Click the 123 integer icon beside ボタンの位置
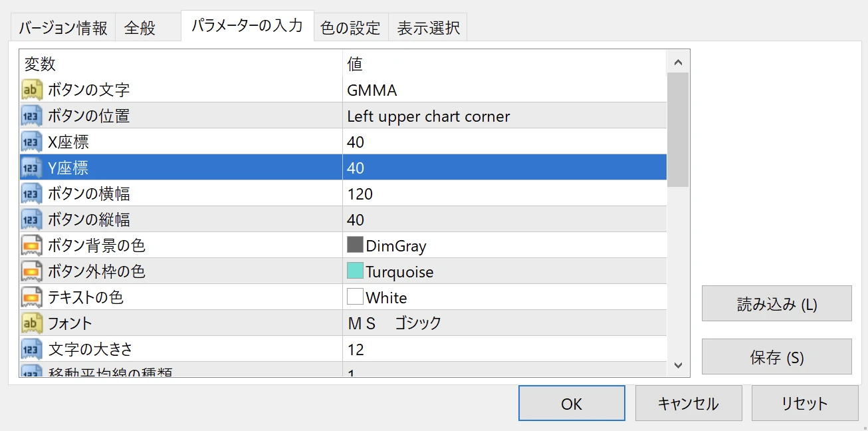Image resolution: width=868 pixels, height=431 pixels. point(30,115)
